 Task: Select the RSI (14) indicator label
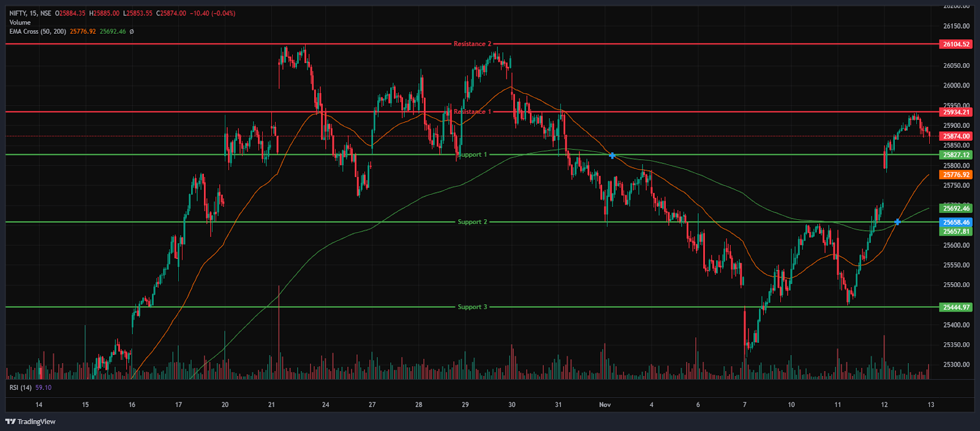[21, 388]
